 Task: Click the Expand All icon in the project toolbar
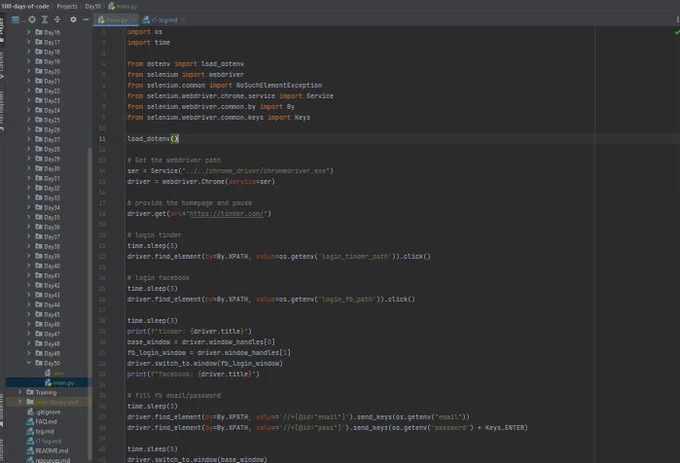click(45, 20)
